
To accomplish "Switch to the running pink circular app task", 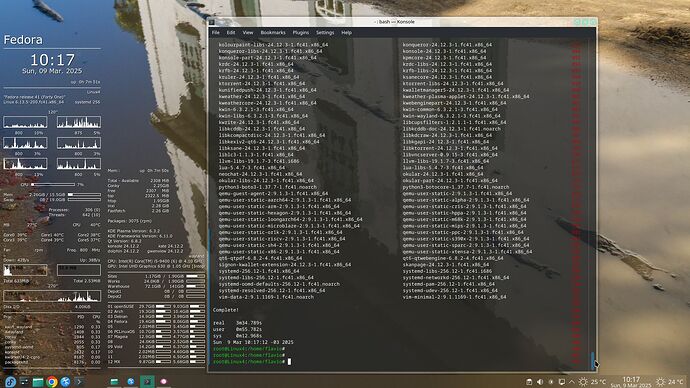I will [x=163, y=382].
